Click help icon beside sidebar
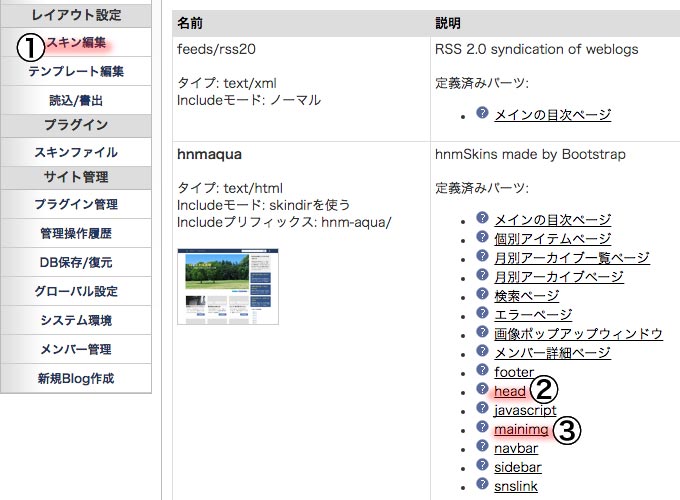The width and height of the screenshot is (680, 500). tap(482, 465)
